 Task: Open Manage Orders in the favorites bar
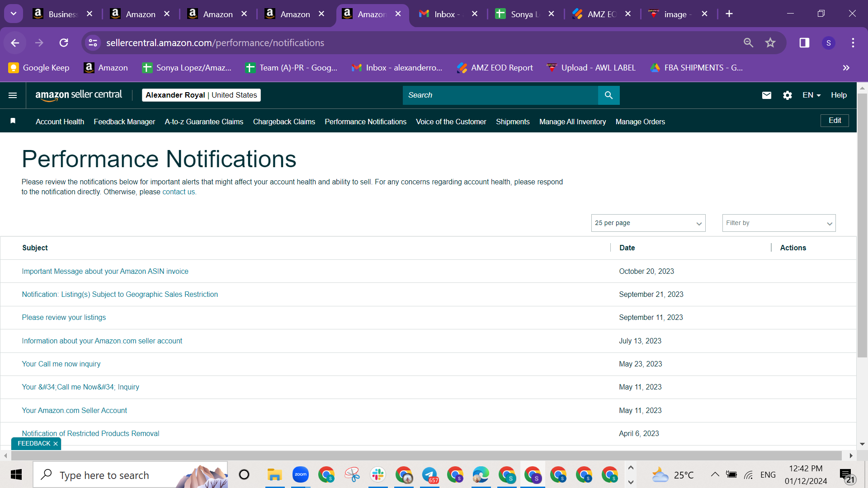click(640, 122)
